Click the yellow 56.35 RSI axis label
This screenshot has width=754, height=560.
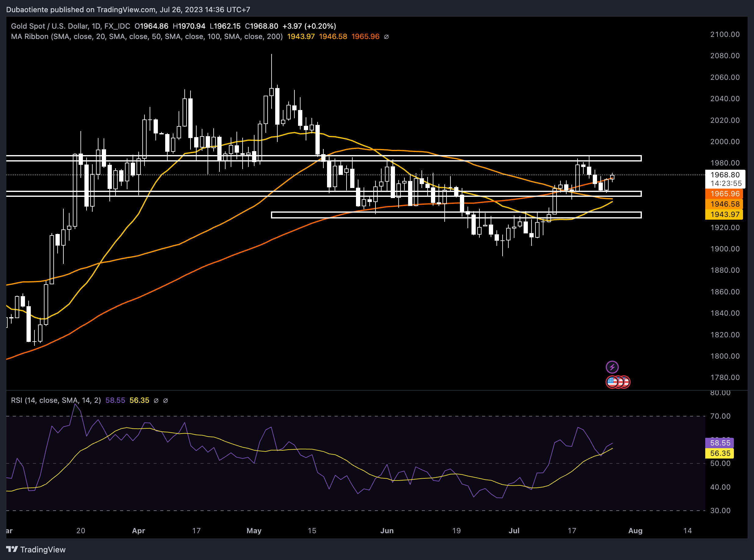click(x=720, y=453)
